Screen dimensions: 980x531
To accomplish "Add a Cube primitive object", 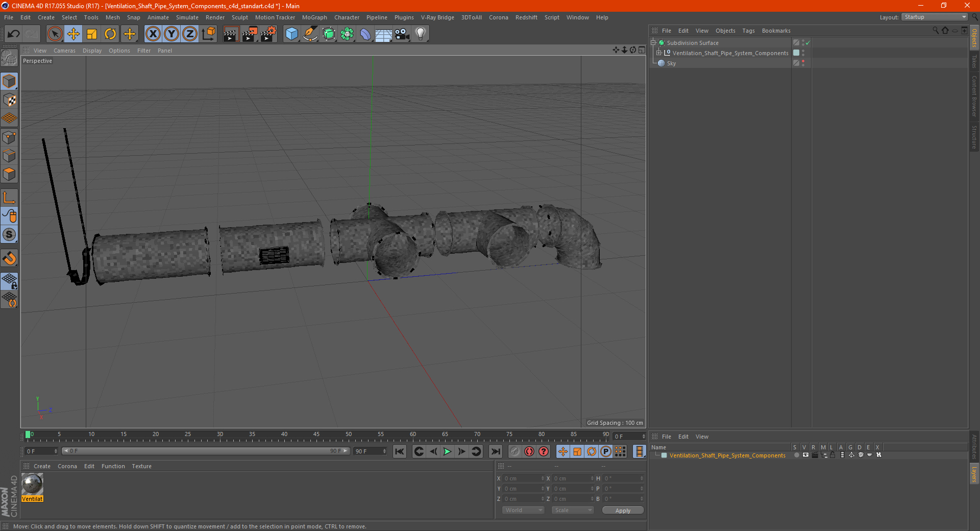I will pyautogui.click(x=291, y=34).
